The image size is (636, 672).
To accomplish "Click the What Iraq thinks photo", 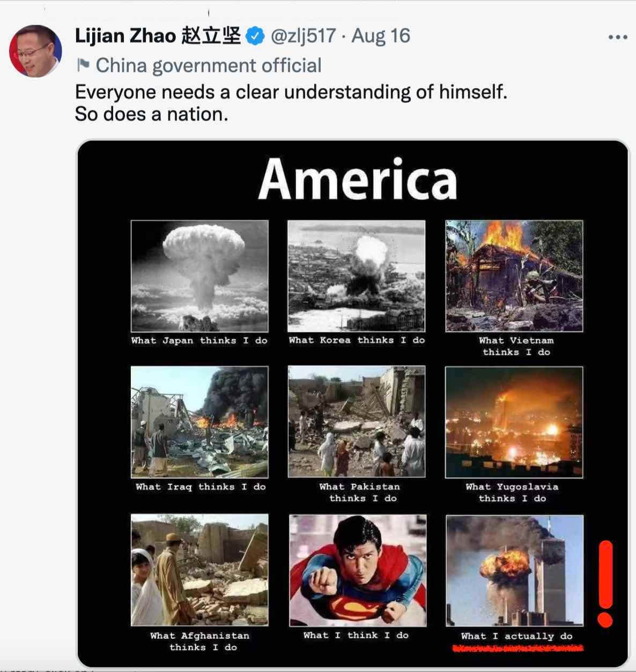I will (199, 422).
